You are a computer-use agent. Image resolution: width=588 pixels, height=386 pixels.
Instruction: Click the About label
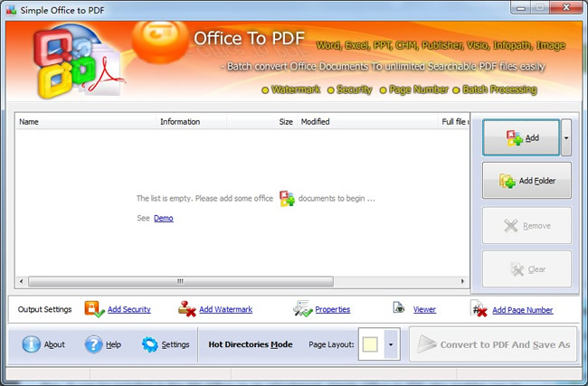[54, 344]
